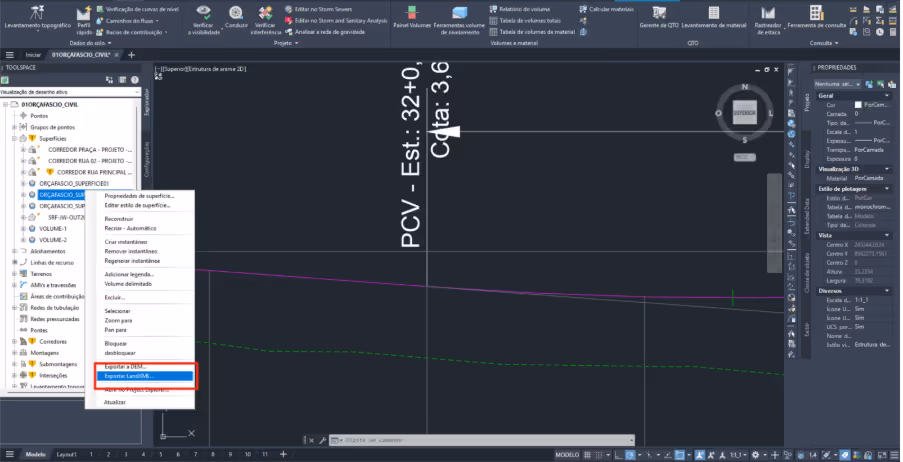Select CORREDOR PRAÇA - PROJETO surface
Viewport: 903px width, 462px height.
point(89,149)
